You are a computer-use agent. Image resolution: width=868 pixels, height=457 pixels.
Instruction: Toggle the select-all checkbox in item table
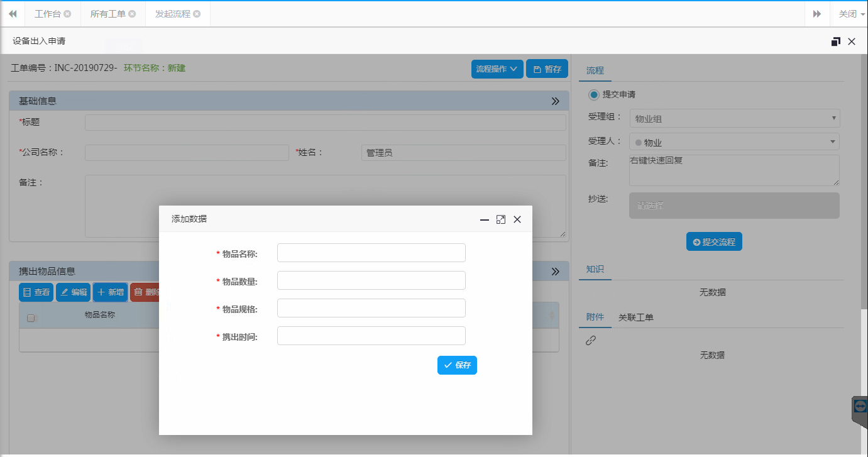point(30,318)
